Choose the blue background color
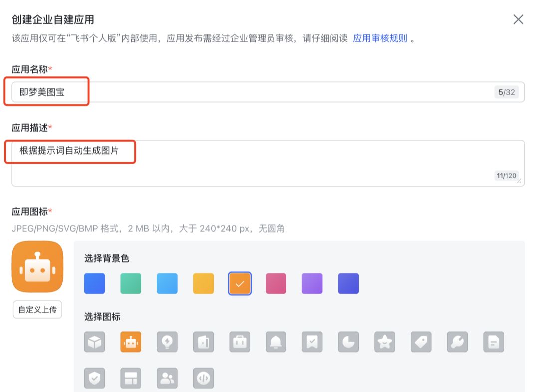539x392 pixels. (94, 283)
